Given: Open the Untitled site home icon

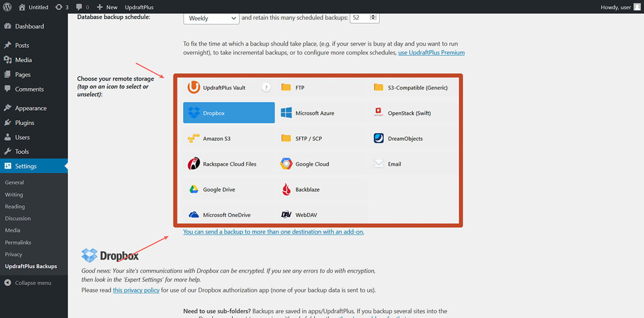Looking at the screenshot, I should 22,7.
